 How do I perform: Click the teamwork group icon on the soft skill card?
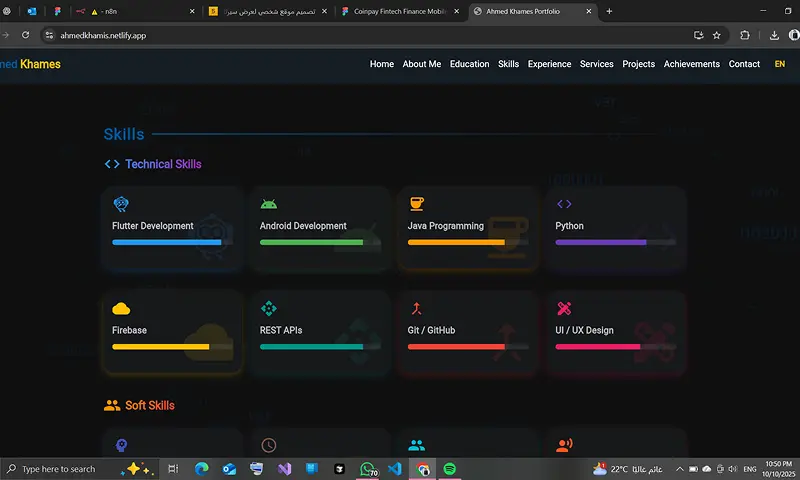pyautogui.click(x=416, y=445)
